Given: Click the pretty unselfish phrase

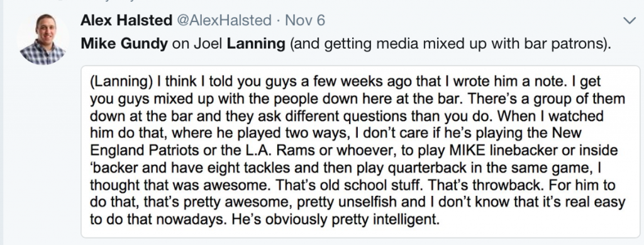Looking at the screenshot, I should point(412,202).
